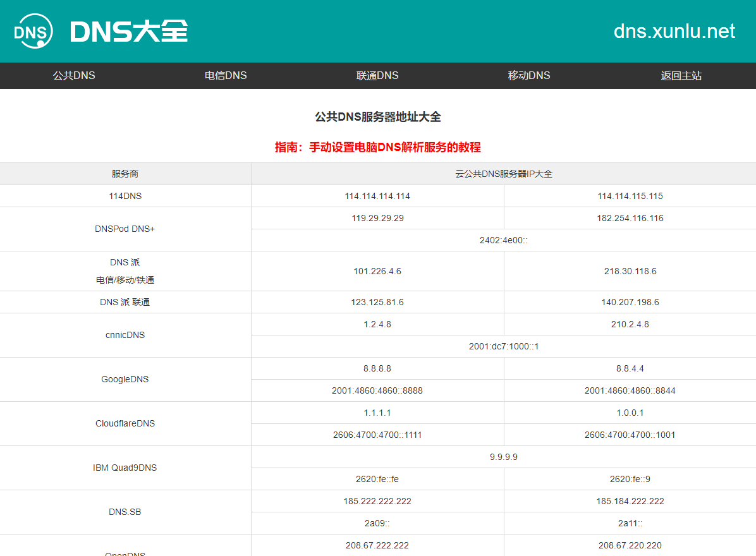
Task: Select the DNSPod DNS+ provider cell
Action: [x=125, y=229]
